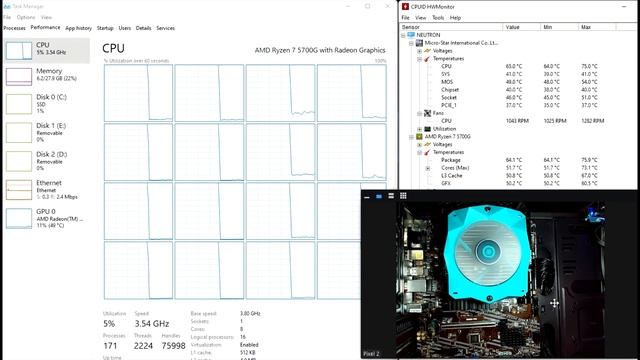Viewport: 640px width, 360px height.
Task: Switch video panel to gallery grid view
Action: (403, 196)
